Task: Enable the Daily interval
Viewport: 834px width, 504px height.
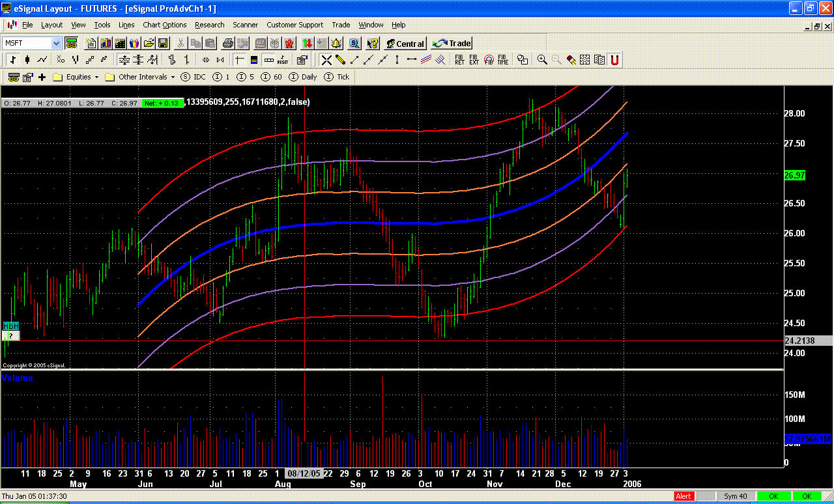Action: click(308, 77)
